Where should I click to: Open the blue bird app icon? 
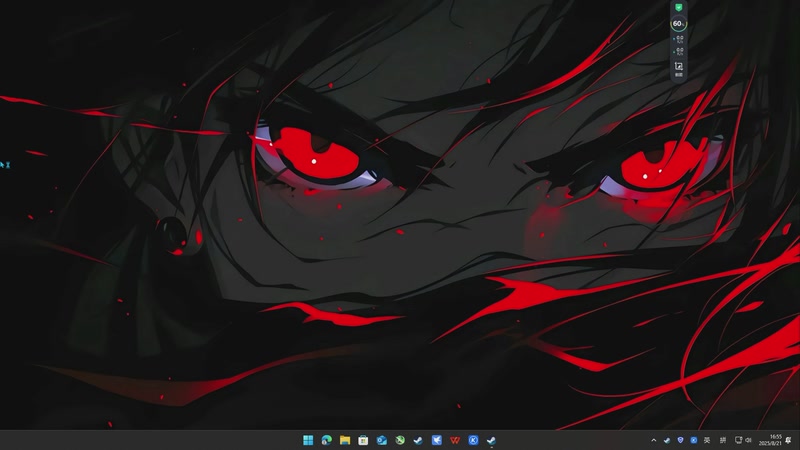pos(437,440)
